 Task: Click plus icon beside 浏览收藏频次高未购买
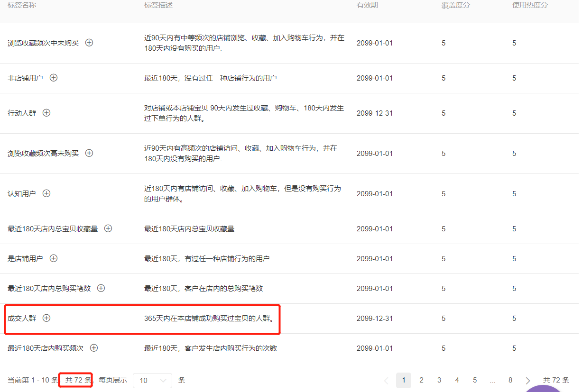89,153
